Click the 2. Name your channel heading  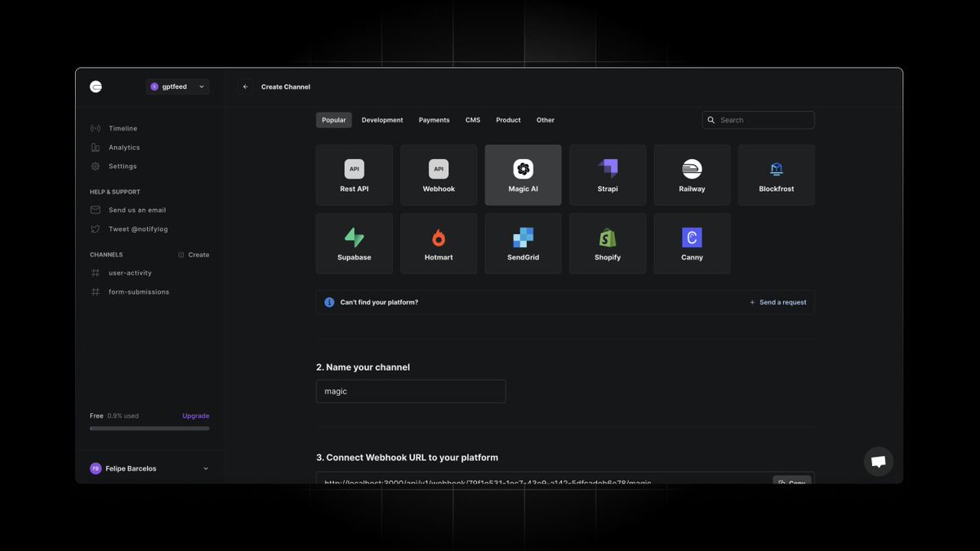(363, 367)
